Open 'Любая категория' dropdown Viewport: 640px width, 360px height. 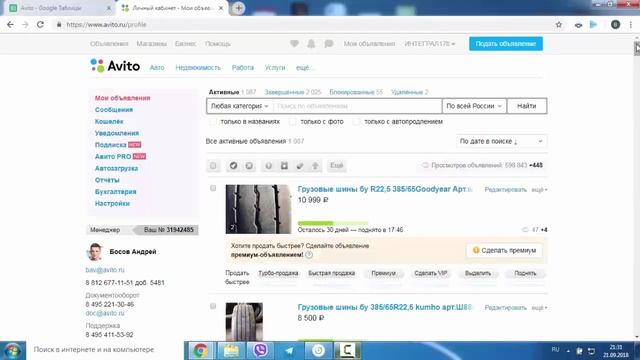[x=240, y=106]
